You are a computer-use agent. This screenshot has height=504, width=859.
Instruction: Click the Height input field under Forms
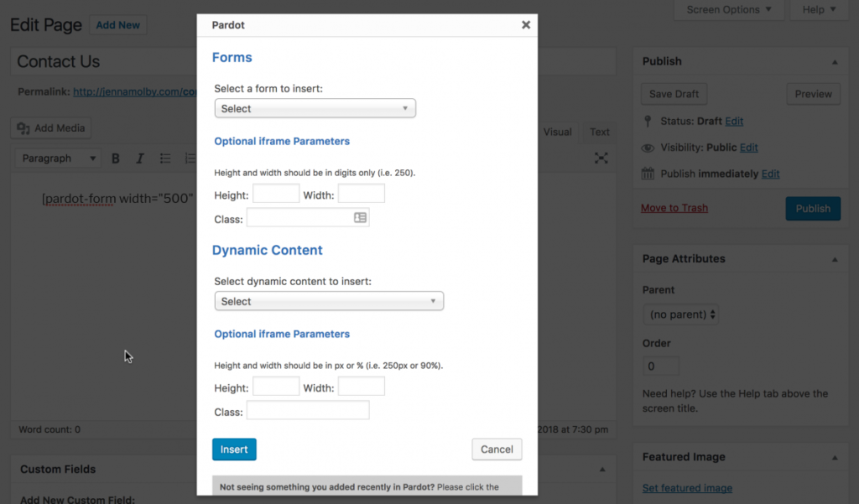(276, 193)
